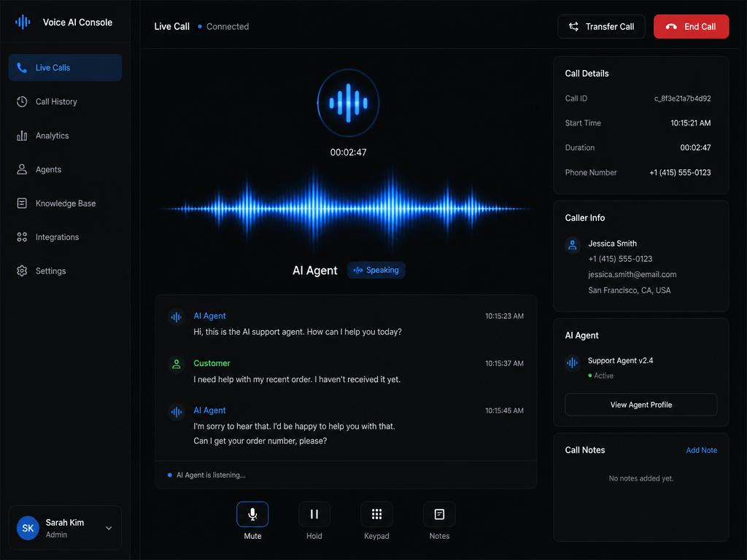Open the Call History page

(x=65, y=101)
